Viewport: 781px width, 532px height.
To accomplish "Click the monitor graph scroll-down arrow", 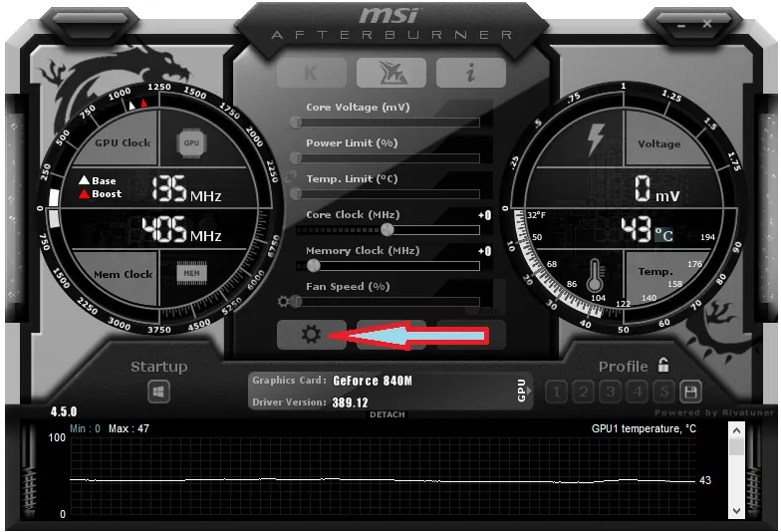I will [737, 510].
